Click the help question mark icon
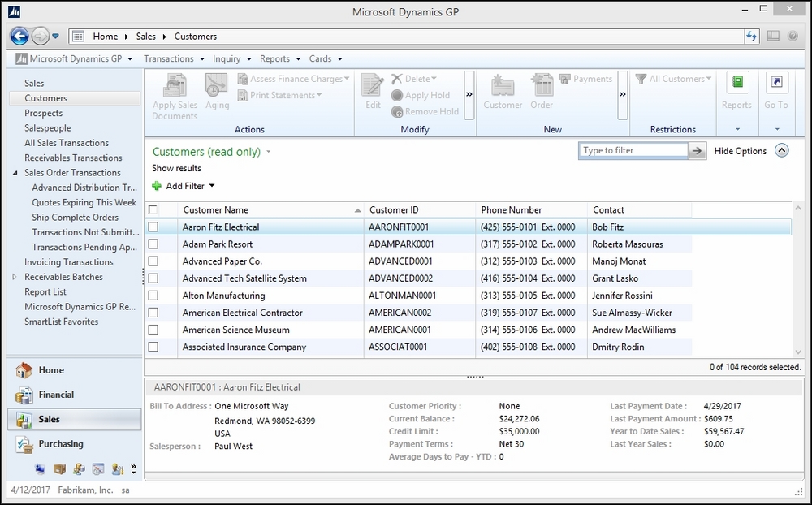Screen dimensions: 812x505 point(793,37)
